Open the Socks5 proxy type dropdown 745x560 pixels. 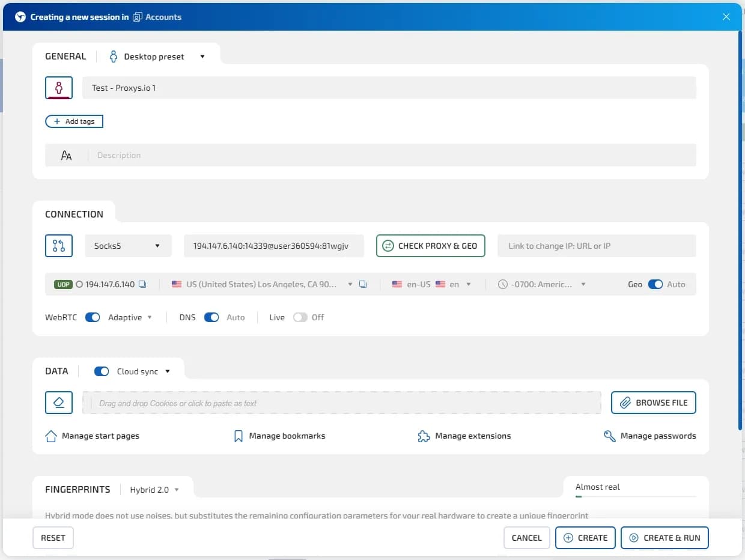tap(127, 245)
